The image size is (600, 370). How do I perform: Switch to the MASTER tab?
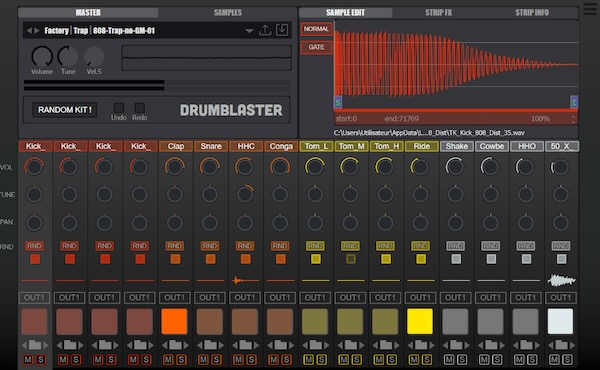[88, 13]
